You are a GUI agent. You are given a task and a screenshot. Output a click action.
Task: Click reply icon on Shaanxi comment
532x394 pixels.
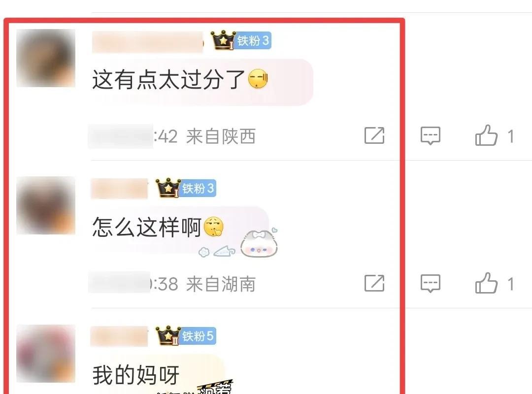coord(430,136)
